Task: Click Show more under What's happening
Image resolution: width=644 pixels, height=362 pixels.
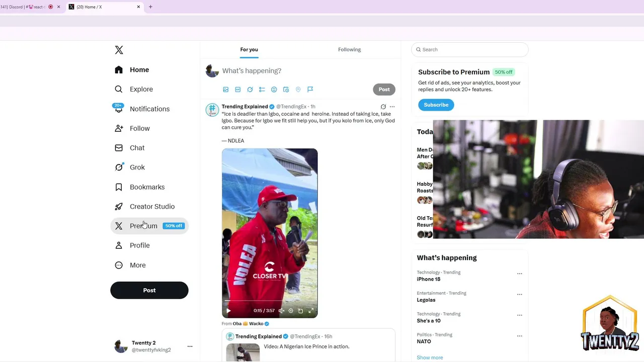Action: (x=430, y=357)
